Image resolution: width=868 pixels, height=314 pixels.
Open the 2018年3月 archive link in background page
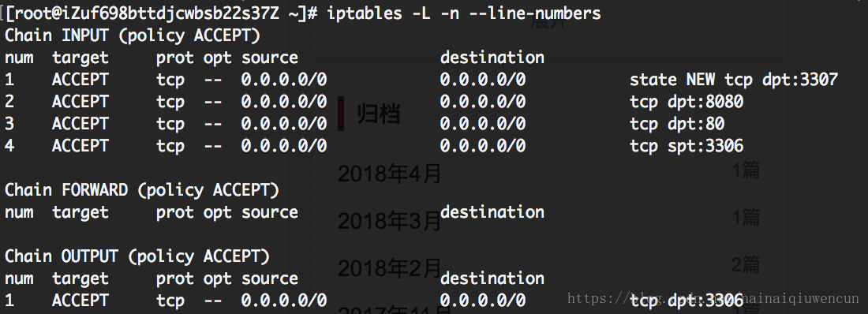tap(390, 222)
